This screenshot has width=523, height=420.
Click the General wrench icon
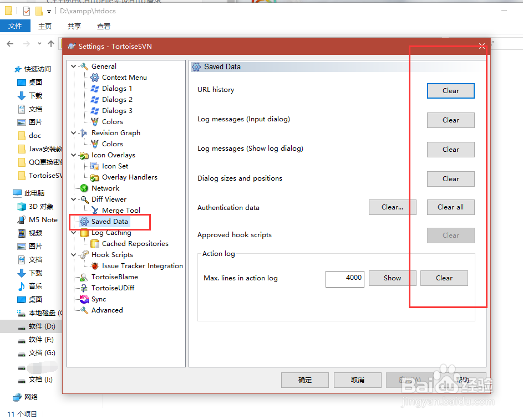pos(84,66)
